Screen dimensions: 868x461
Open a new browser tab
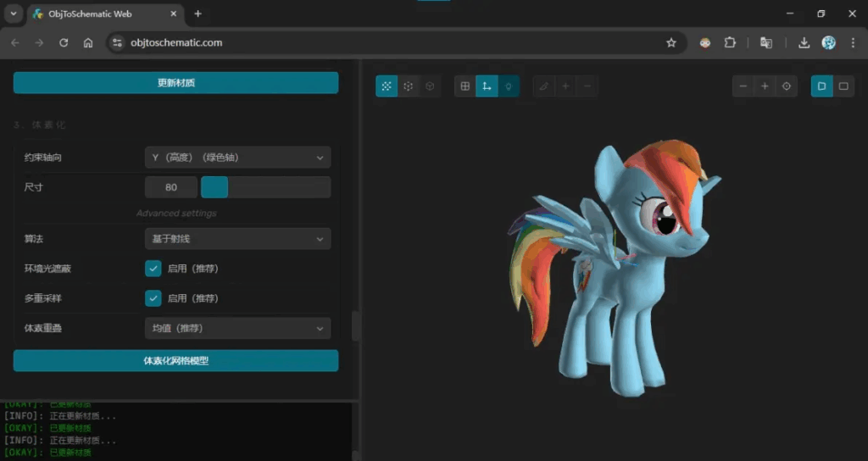tap(198, 14)
